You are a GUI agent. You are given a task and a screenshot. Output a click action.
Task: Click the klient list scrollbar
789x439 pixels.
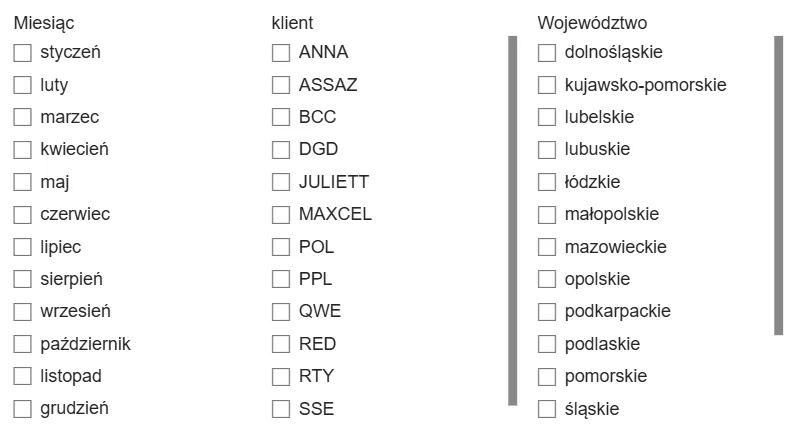pyautogui.click(x=513, y=220)
